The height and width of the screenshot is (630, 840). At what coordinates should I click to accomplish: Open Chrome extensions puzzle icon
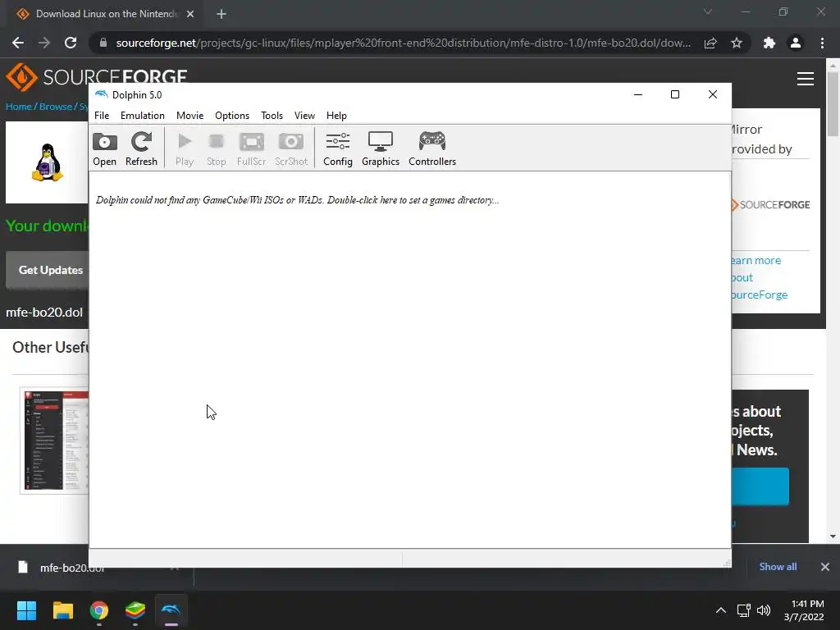click(x=769, y=43)
